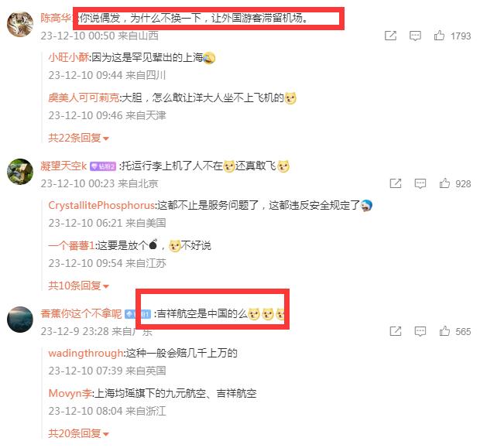Open 小旺小酥's user profile
Screen dimensions: 487x448
click(69, 57)
